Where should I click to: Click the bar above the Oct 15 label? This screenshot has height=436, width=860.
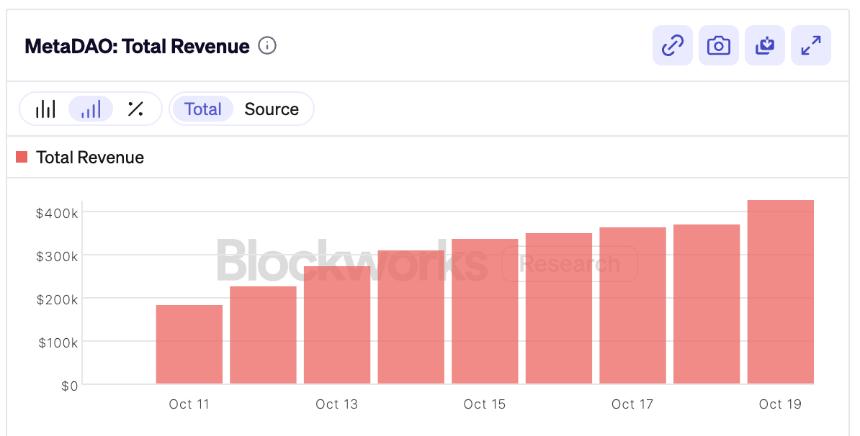point(485,311)
